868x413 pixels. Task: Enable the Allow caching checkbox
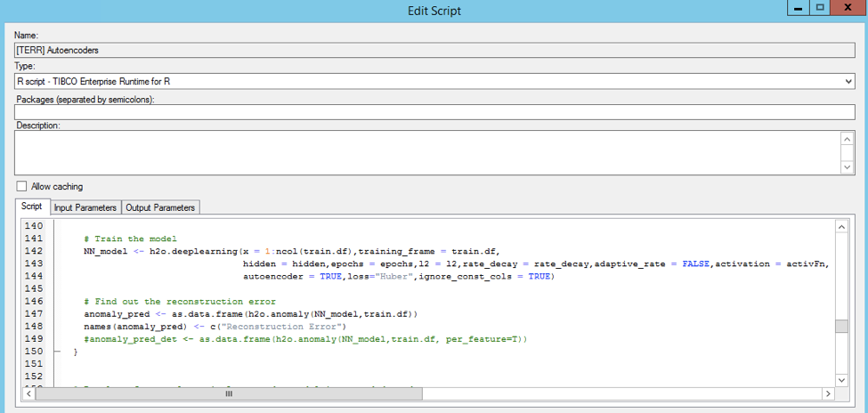click(x=22, y=187)
